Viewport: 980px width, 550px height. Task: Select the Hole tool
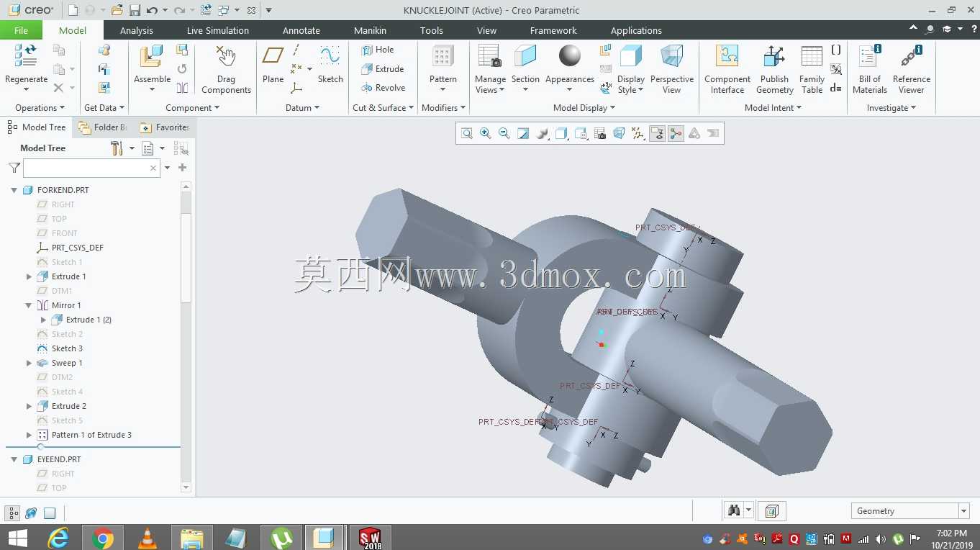tap(377, 50)
